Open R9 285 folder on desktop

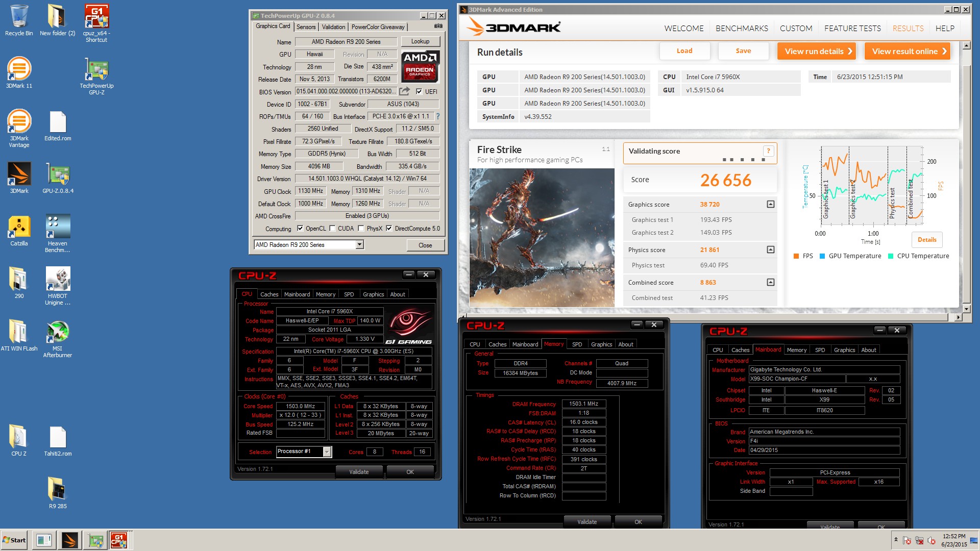click(58, 493)
